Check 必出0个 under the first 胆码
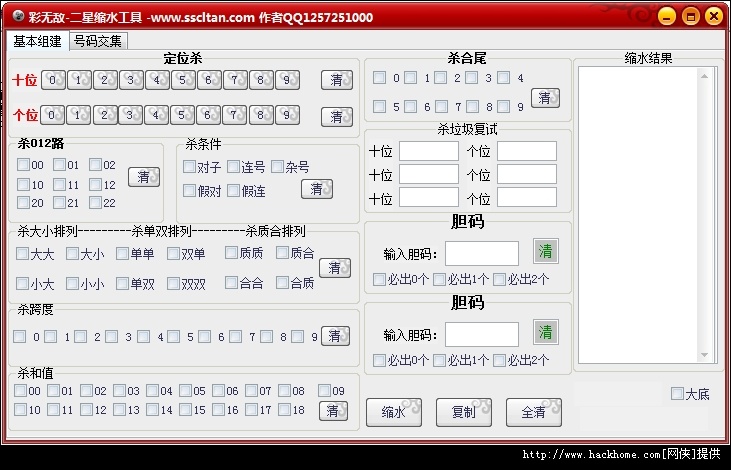Screen dimensions: 731x470 pos(379,279)
